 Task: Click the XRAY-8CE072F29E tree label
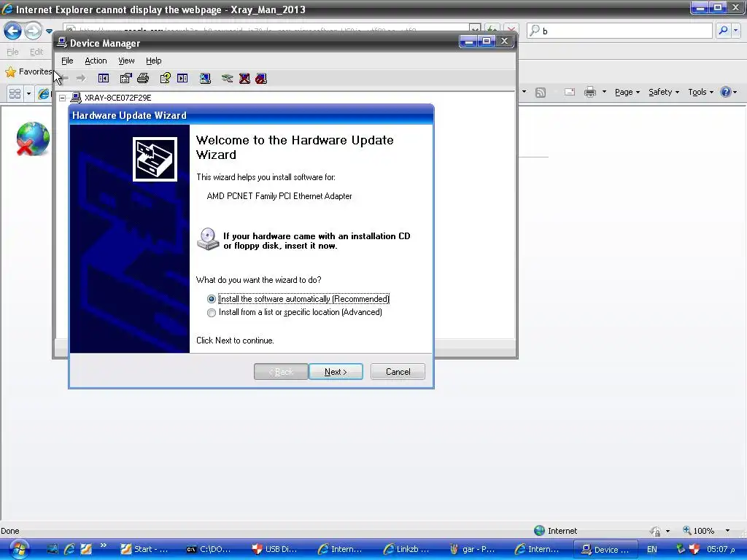click(x=117, y=98)
